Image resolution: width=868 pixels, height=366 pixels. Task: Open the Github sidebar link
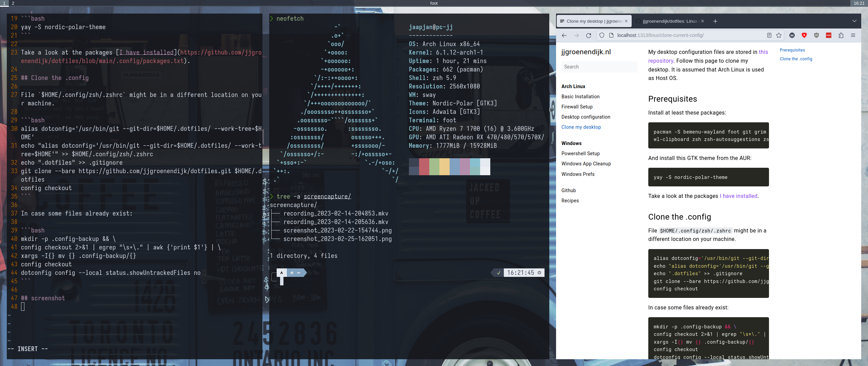569,190
